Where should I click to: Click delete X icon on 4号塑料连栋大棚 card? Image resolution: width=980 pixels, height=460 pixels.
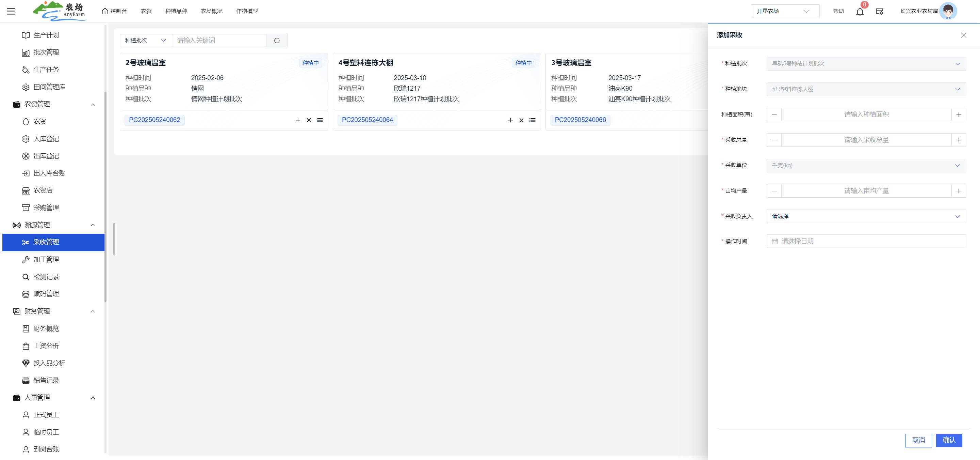coord(521,120)
